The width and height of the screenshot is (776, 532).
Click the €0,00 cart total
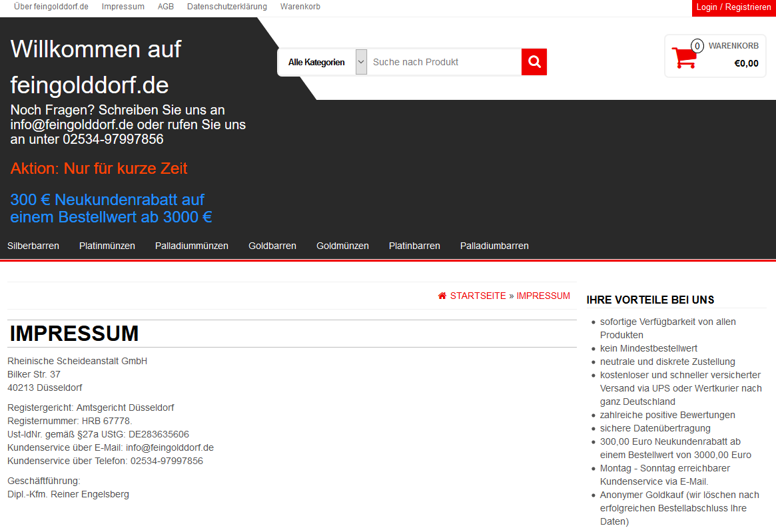click(746, 63)
